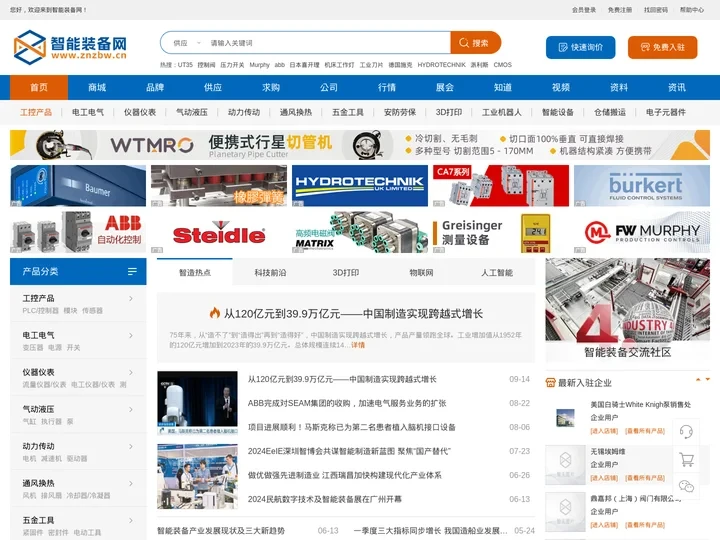
Task: Click the robot news video thumbnail
Action: [197, 403]
